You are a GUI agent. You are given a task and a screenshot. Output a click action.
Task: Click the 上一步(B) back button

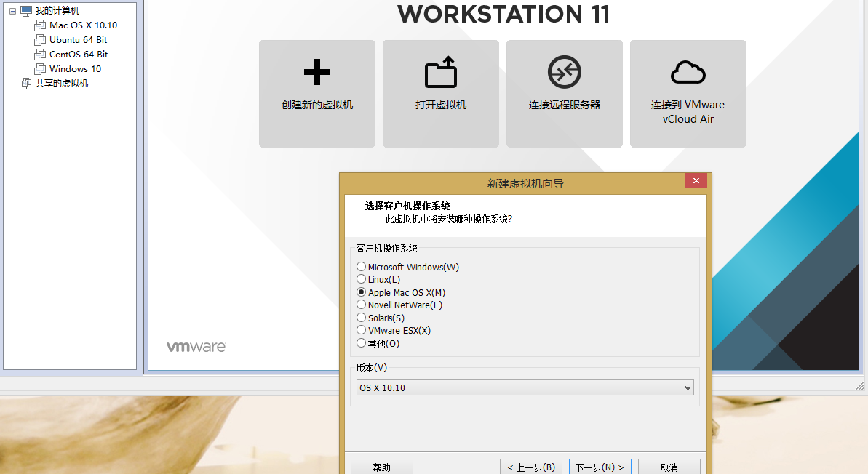point(531,467)
